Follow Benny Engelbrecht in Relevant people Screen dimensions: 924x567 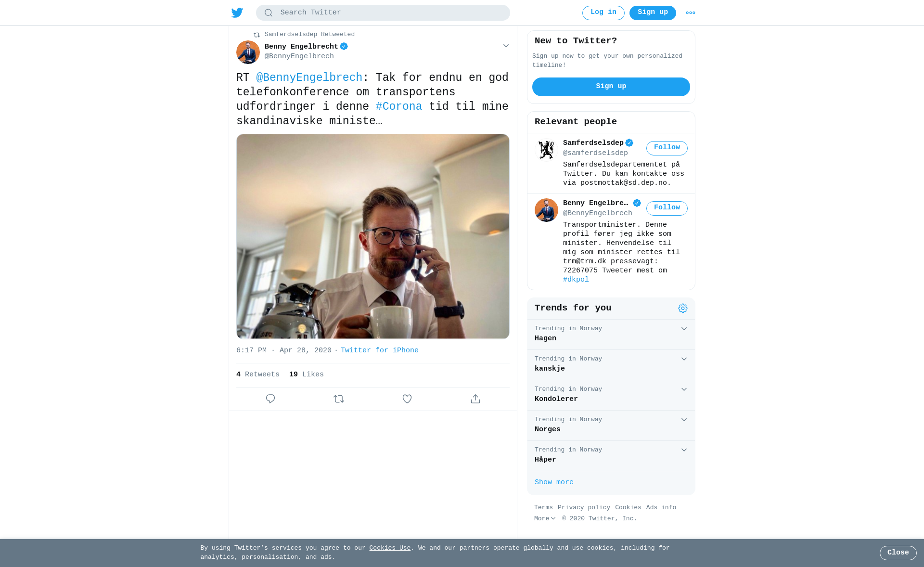click(x=667, y=208)
